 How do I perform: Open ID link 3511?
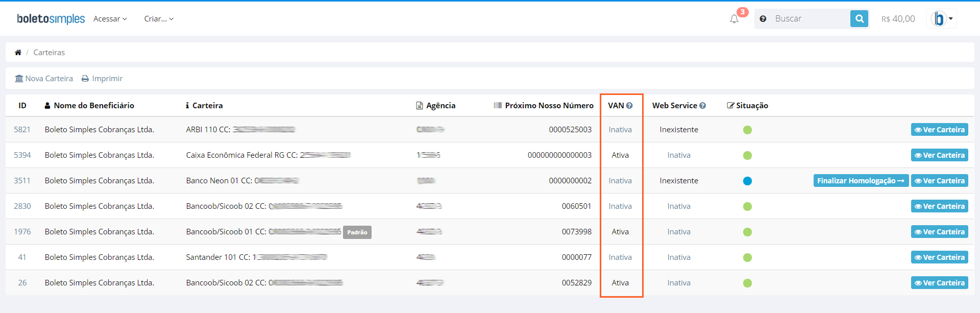22,181
